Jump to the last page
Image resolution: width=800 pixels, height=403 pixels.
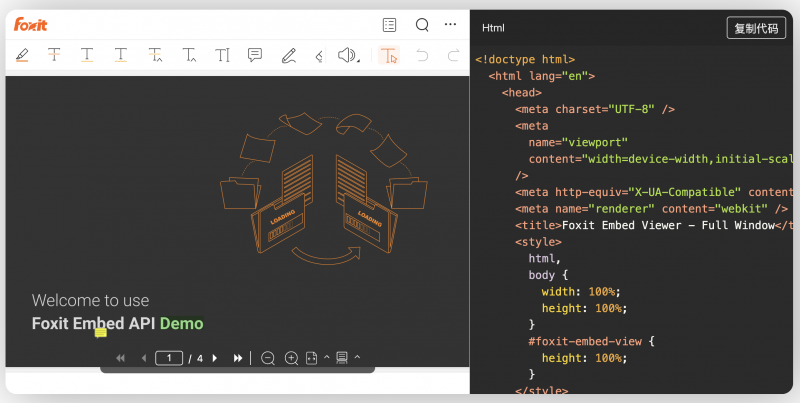click(238, 358)
